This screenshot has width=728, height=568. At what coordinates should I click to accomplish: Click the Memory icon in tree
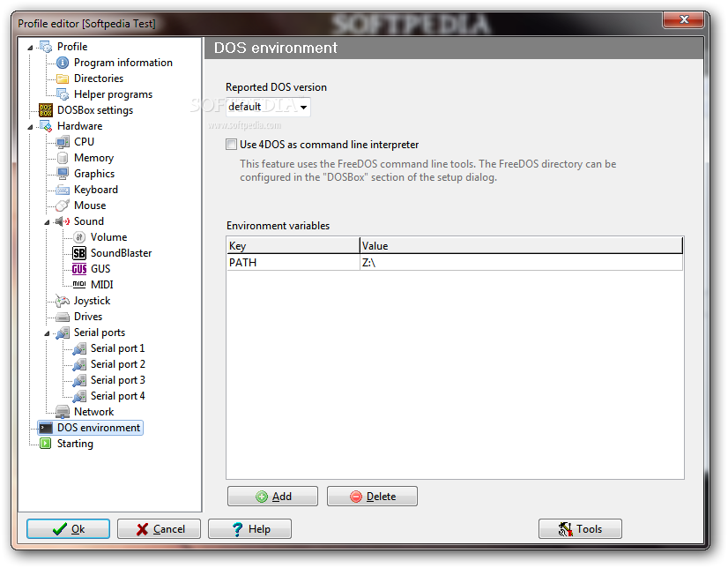point(63,158)
